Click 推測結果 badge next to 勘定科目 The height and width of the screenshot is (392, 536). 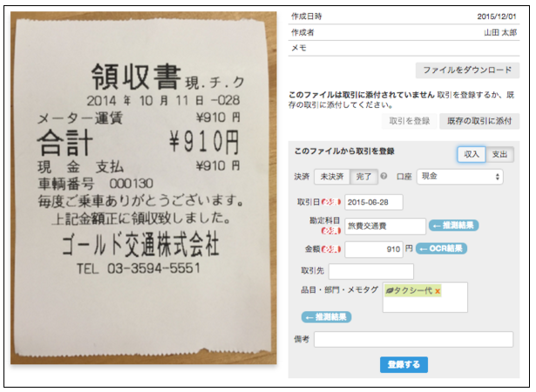point(453,226)
